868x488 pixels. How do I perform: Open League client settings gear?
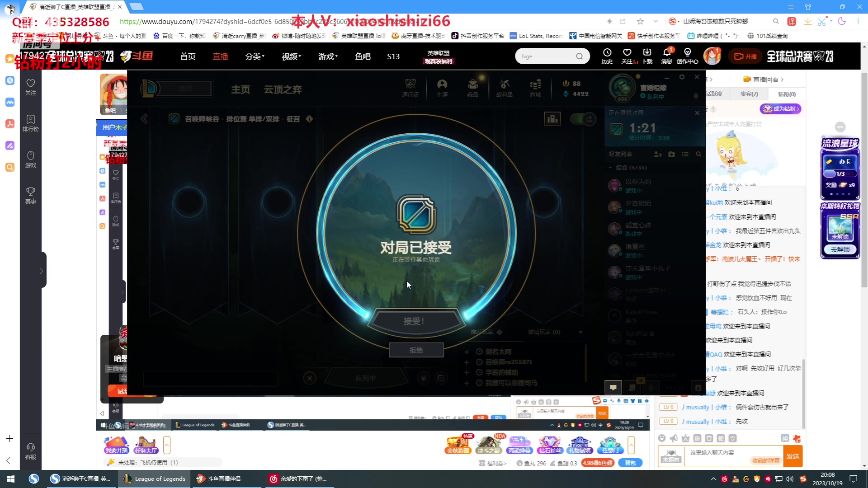[682, 77]
